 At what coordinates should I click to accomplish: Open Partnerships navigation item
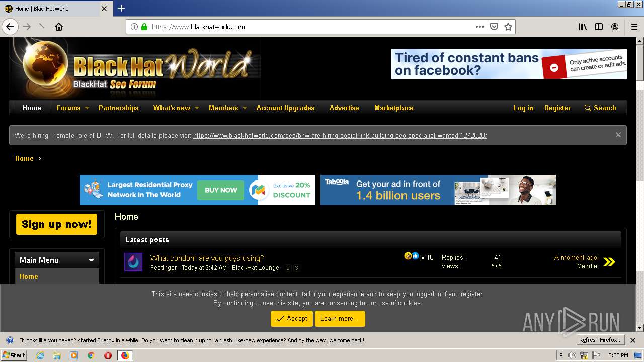click(x=118, y=108)
